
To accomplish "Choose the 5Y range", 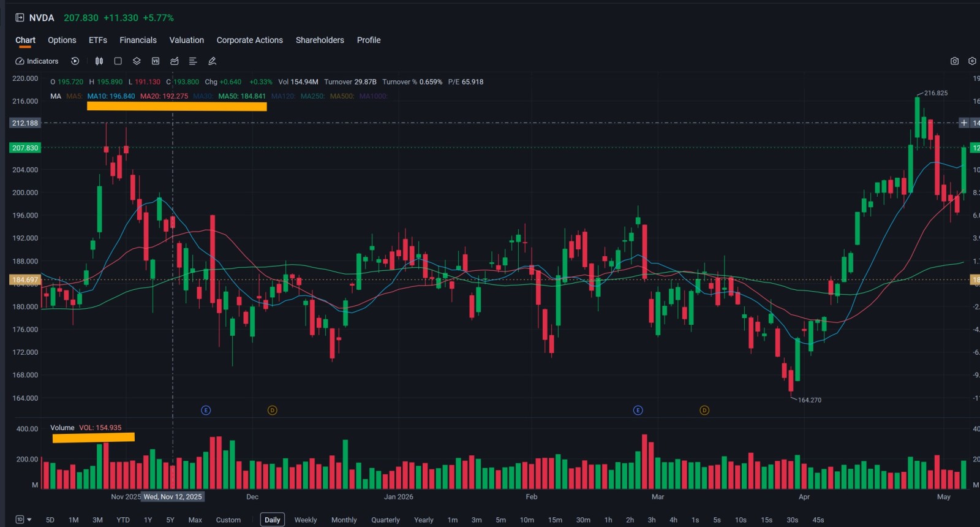I will coord(170,520).
